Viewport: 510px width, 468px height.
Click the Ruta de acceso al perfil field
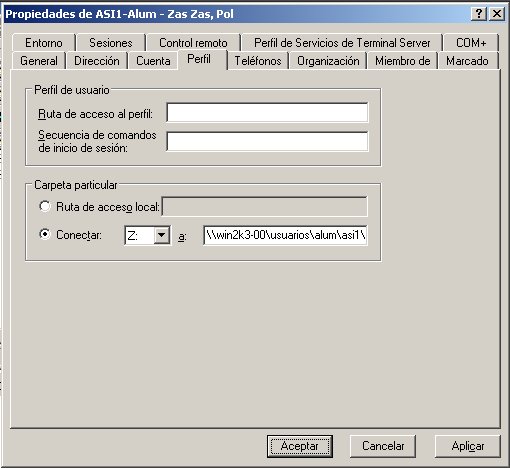pyautogui.click(x=267, y=113)
